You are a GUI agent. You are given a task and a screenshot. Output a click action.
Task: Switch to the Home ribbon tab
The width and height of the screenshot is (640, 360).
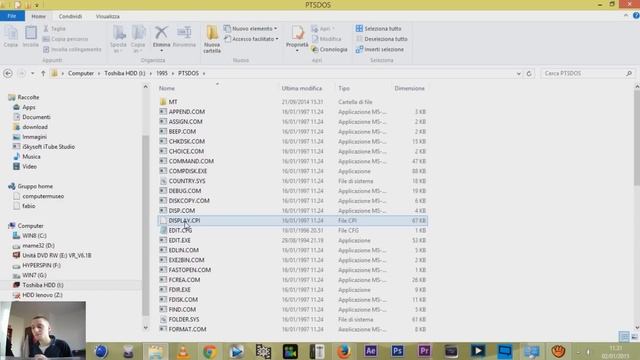point(38,16)
